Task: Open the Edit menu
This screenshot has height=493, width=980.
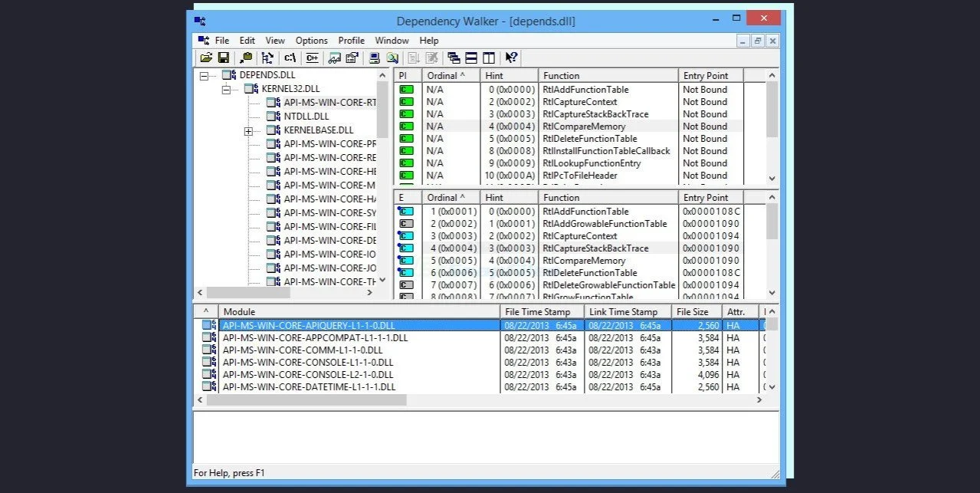Action: click(247, 41)
